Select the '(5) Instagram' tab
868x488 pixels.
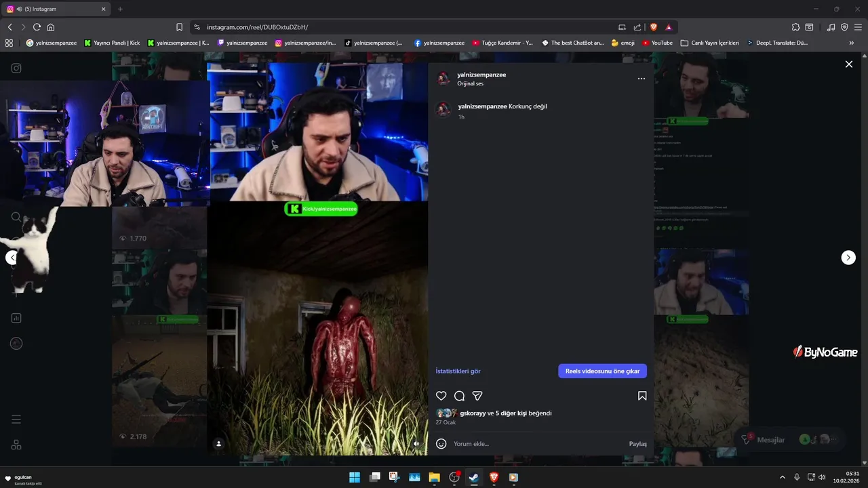pos(57,9)
